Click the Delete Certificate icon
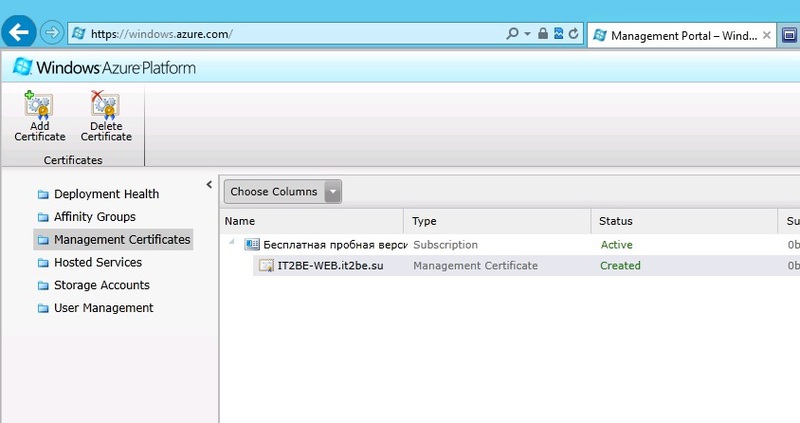Image resolution: width=800 pixels, height=423 pixels. (x=105, y=105)
